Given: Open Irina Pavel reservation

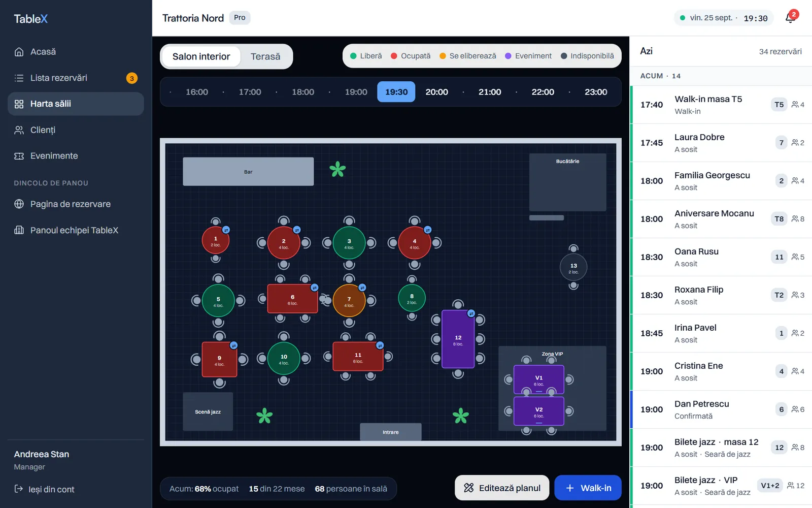Looking at the screenshot, I should tap(721, 333).
